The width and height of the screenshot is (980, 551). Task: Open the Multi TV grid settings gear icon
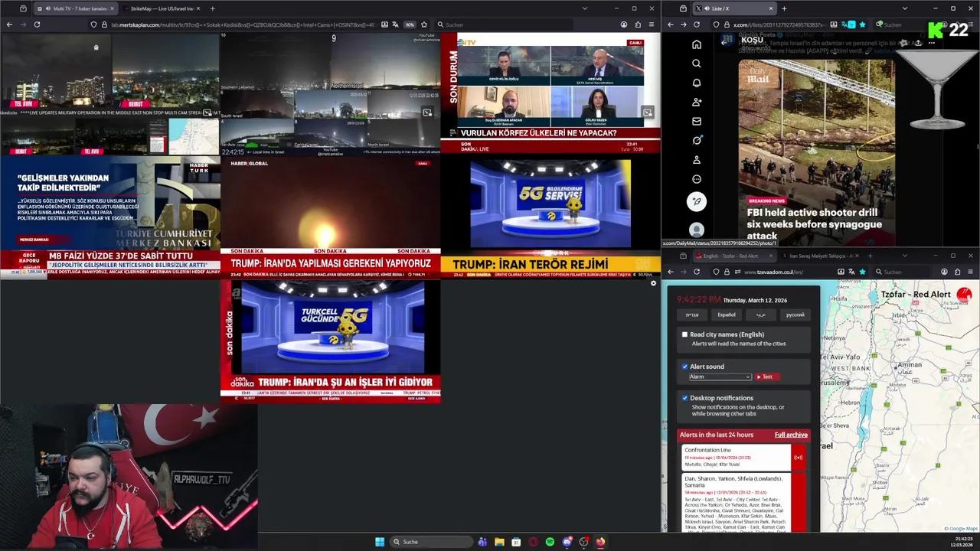653,283
